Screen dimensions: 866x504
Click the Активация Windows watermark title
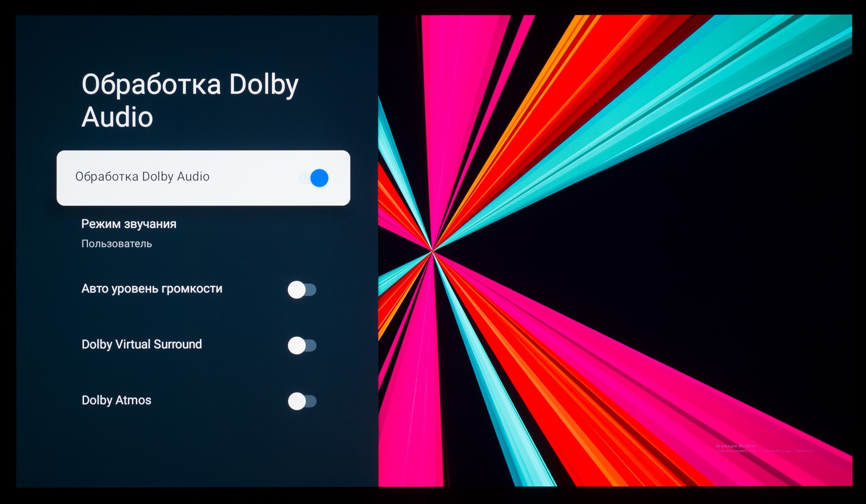click(x=735, y=446)
